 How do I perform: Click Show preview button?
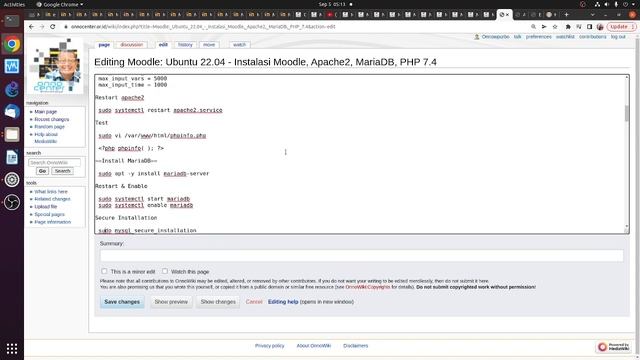pos(171,302)
